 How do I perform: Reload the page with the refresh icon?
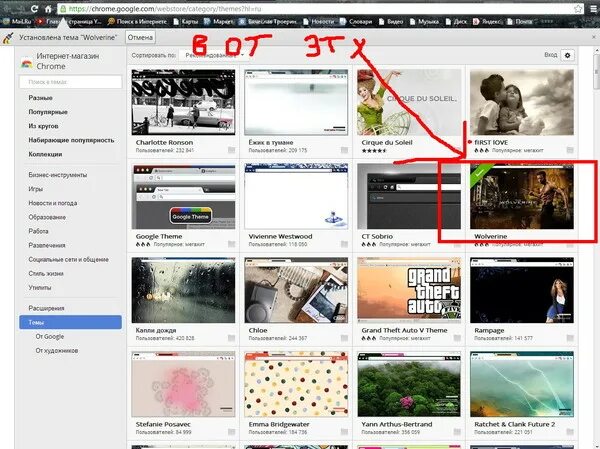(34, 8)
